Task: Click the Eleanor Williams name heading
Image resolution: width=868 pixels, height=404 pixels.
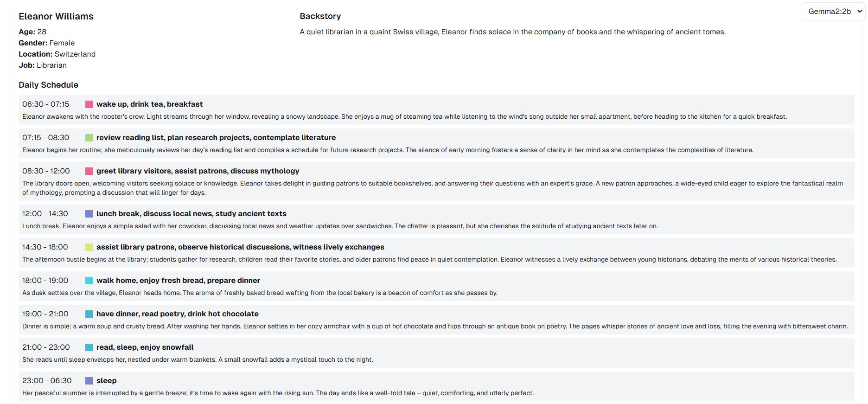Action: [56, 16]
